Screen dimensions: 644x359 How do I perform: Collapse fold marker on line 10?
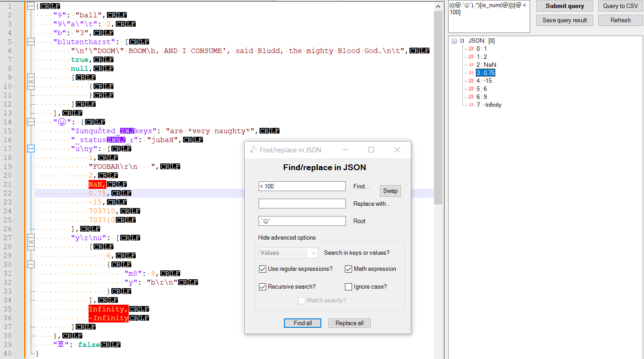[x=31, y=86]
